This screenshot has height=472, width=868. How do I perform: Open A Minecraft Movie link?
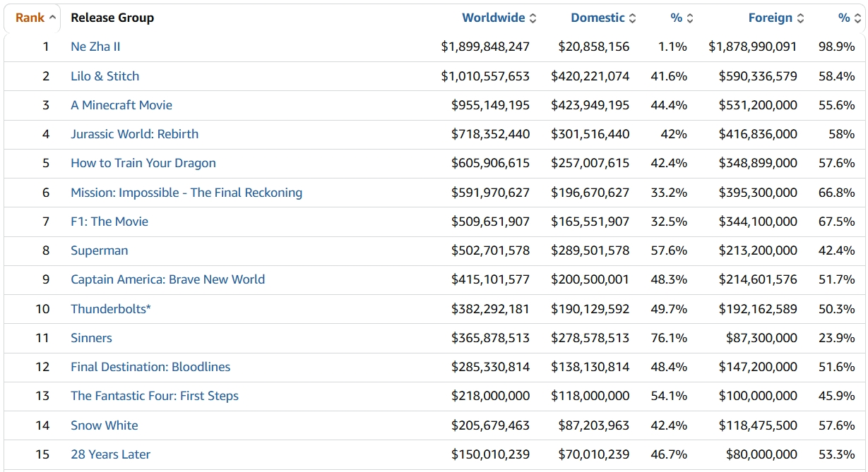[x=121, y=105]
